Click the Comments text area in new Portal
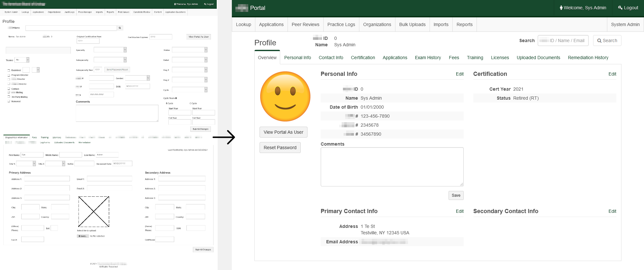Screen dimensions: 644x270 tap(392, 167)
